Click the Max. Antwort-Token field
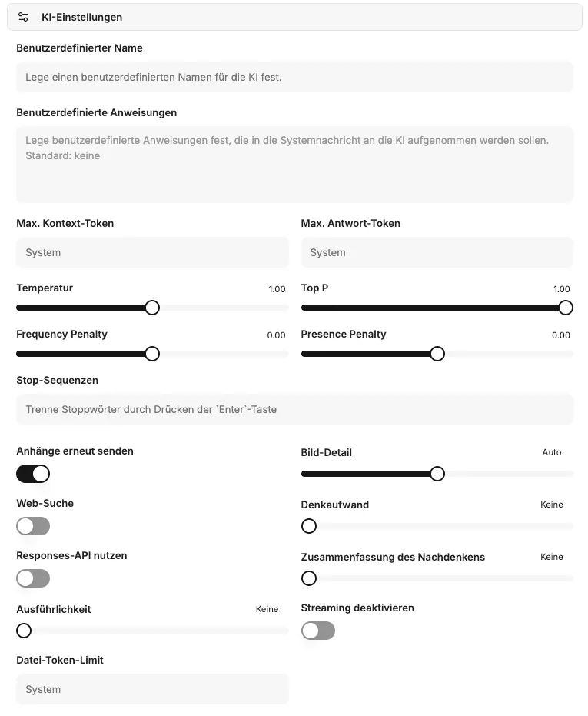This screenshot has width=588, height=716. tap(437, 252)
